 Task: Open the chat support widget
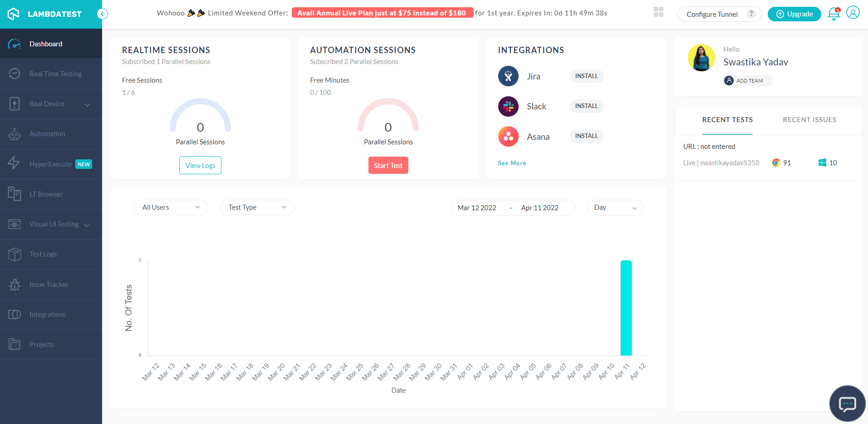click(847, 403)
